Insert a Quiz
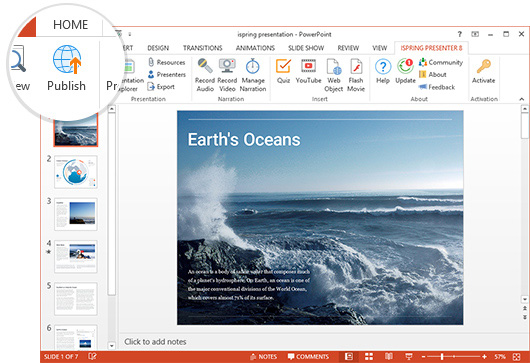530x363 pixels. point(283,71)
